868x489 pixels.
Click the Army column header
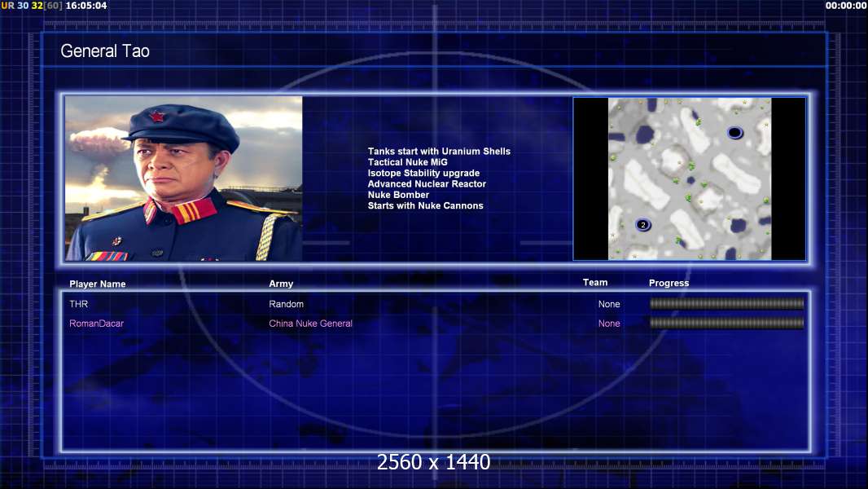pos(281,284)
